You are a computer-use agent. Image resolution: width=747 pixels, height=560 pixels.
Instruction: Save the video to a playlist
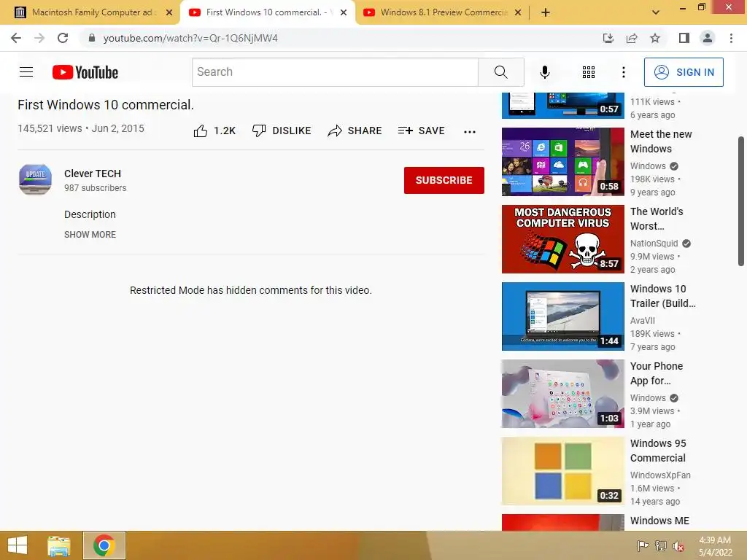point(421,131)
